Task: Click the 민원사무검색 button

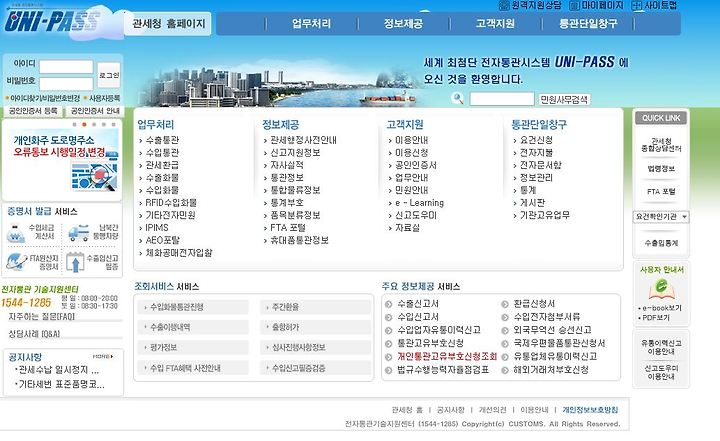Action: click(x=564, y=99)
